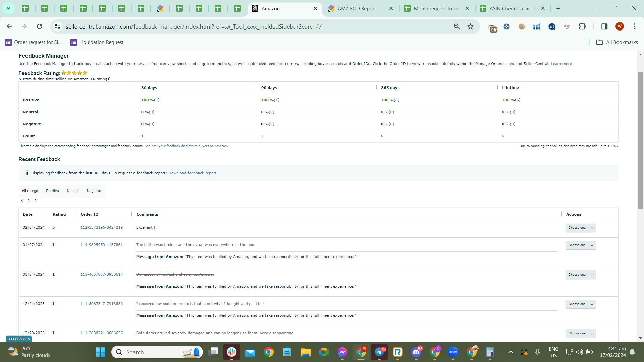Image resolution: width=644 pixels, height=362 pixels.
Task: Expand Choose one for 01/07/2024 feedback
Action: (580, 245)
